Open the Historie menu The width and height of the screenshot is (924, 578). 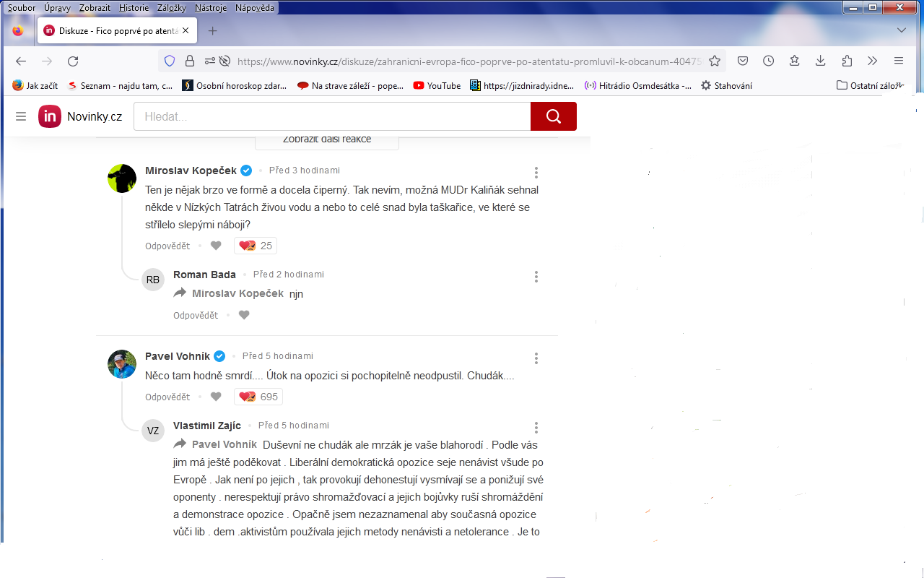134,7
